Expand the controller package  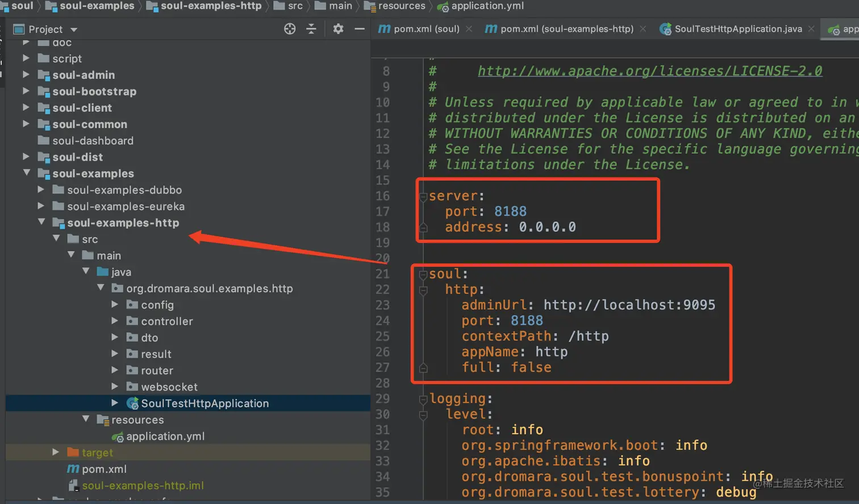tap(115, 321)
